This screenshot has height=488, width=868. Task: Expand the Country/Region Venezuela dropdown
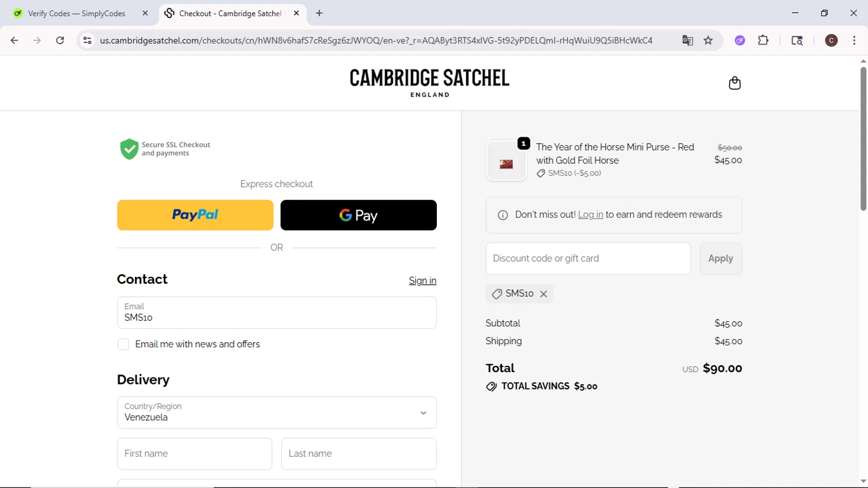click(277, 413)
